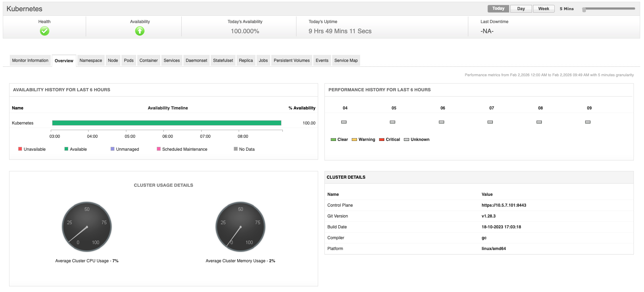
Task: Open the Service Map tab
Action: coord(346,60)
